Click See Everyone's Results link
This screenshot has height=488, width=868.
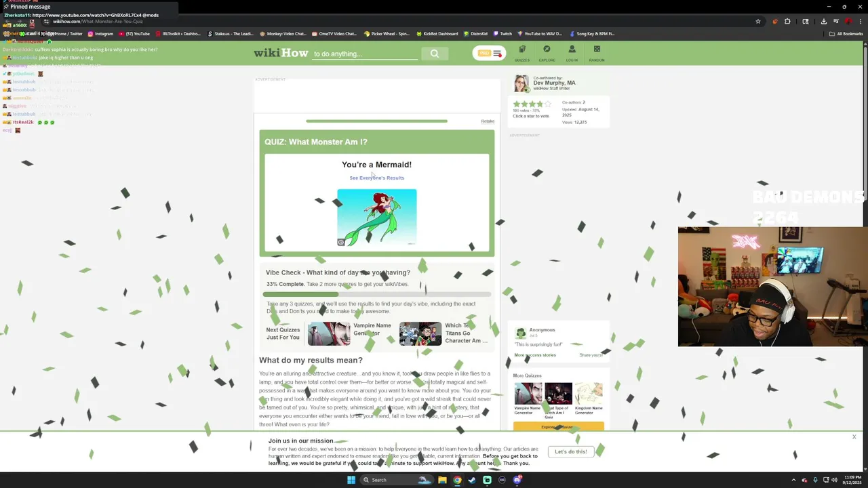[x=376, y=178]
